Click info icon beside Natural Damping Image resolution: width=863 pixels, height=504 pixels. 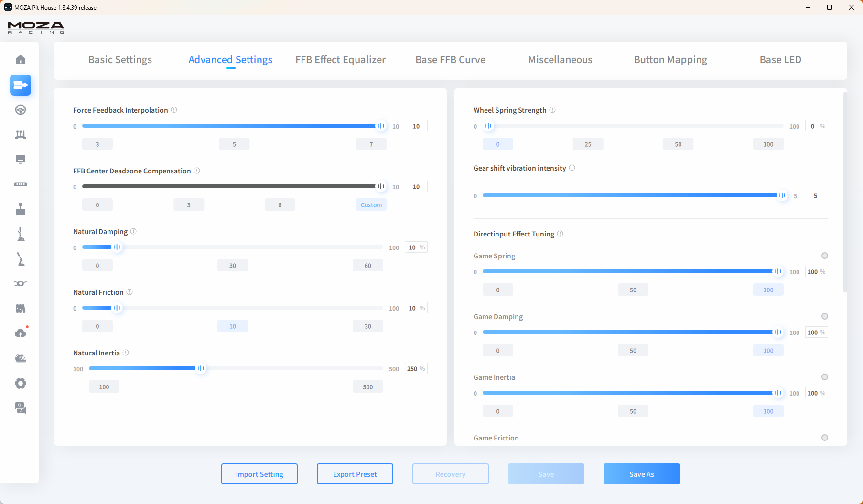click(x=133, y=231)
